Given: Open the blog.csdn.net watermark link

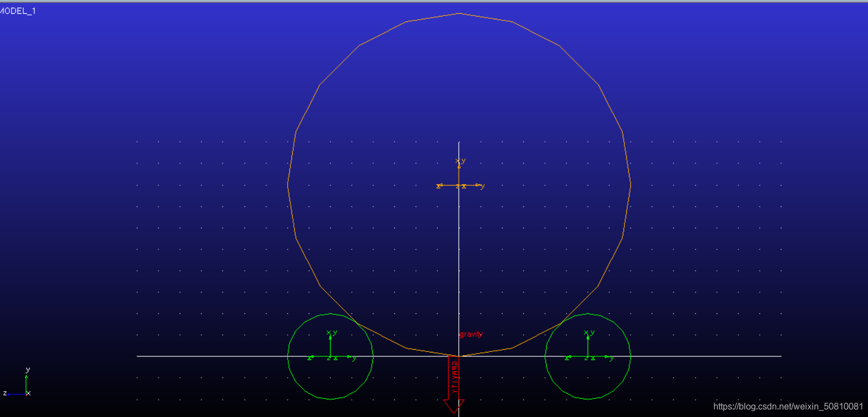Looking at the screenshot, I should tap(788, 407).
